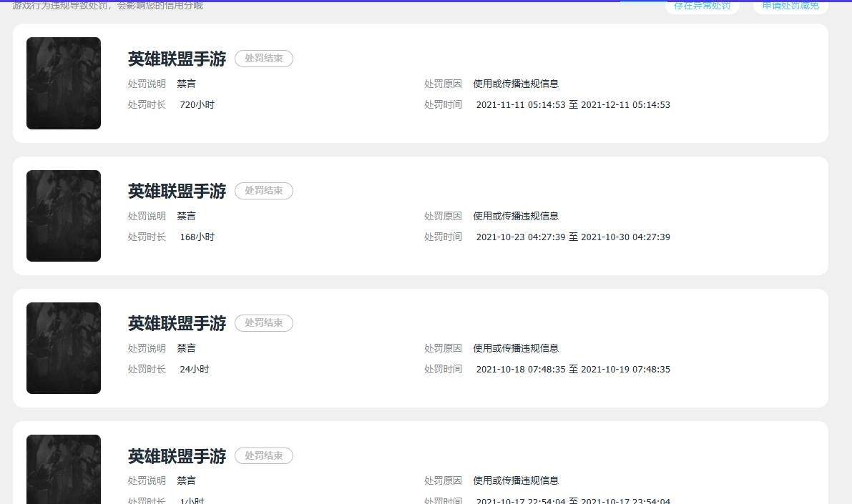Click the 存在异常处罚 button at top
The height and width of the screenshot is (504, 852).
click(702, 6)
